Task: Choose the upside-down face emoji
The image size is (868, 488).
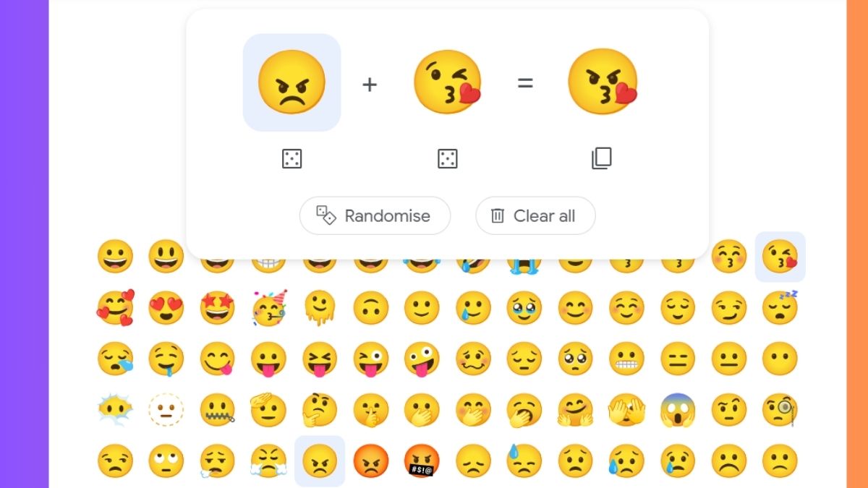Action: click(x=371, y=308)
